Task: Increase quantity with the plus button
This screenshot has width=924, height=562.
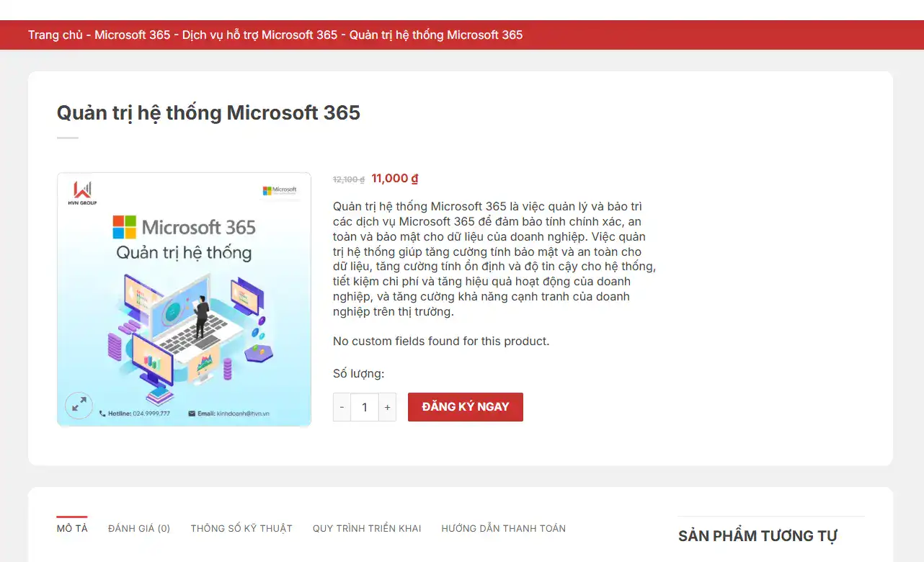Action: point(387,407)
